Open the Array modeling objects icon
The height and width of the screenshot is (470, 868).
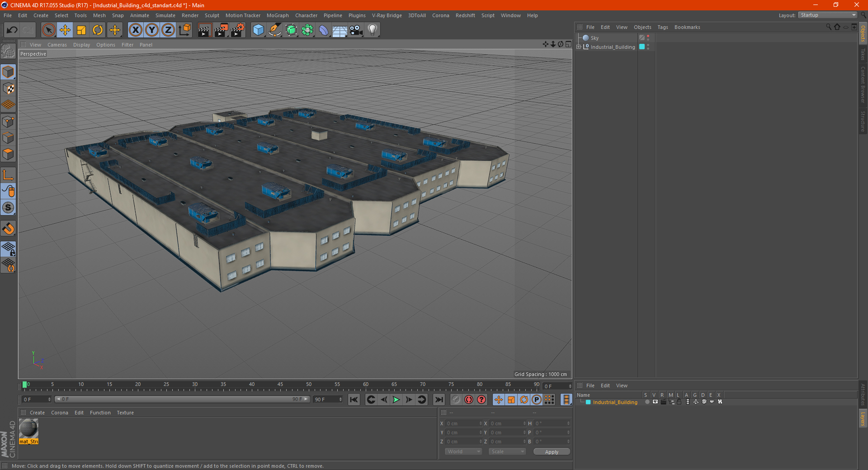click(307, 30)
